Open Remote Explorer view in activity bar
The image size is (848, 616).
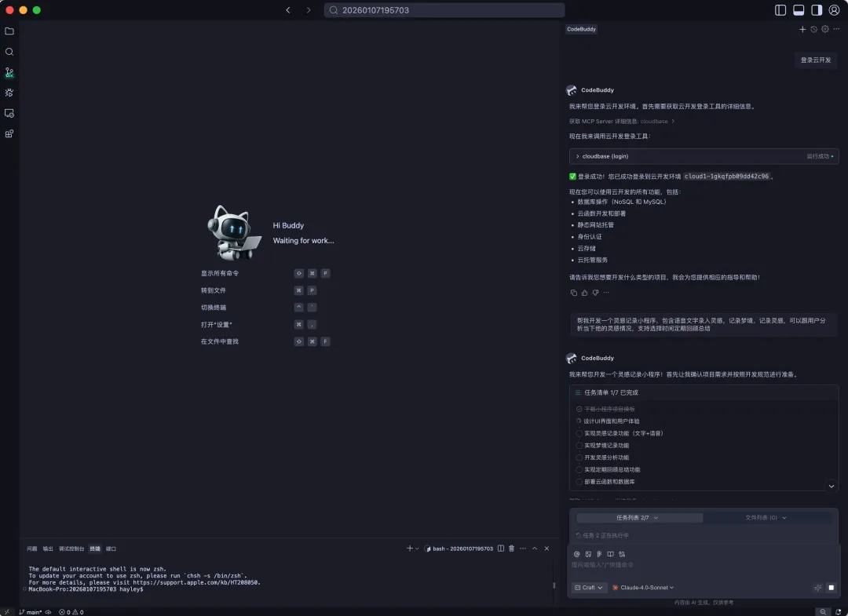pyautogui.click(x=9, y=114)
